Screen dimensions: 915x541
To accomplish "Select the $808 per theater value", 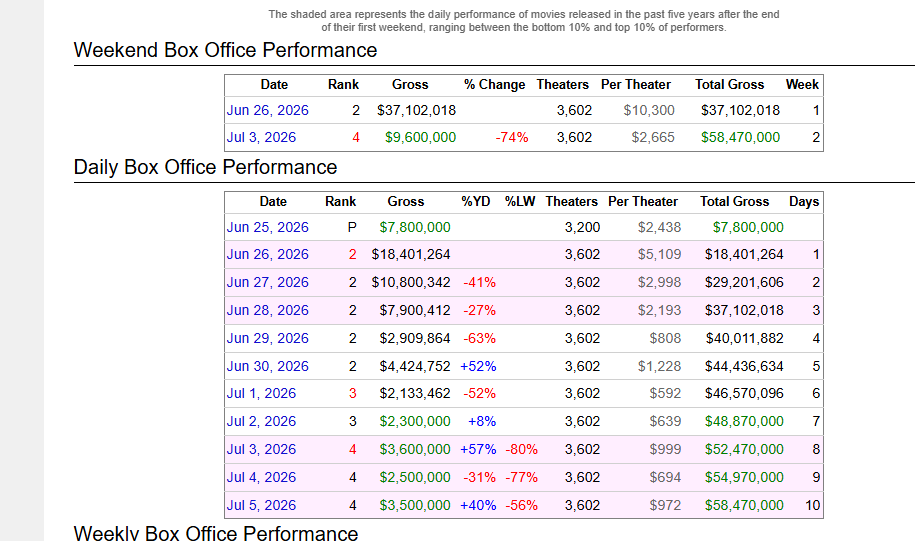I will [665, 338].
